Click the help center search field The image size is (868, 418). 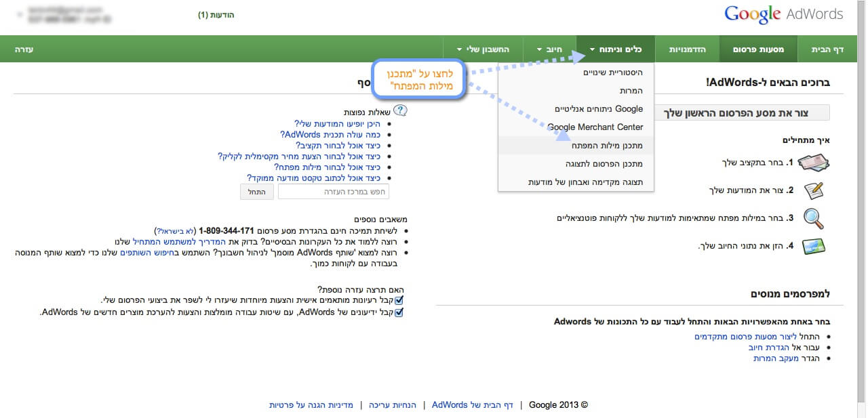[x=334, y=192]
